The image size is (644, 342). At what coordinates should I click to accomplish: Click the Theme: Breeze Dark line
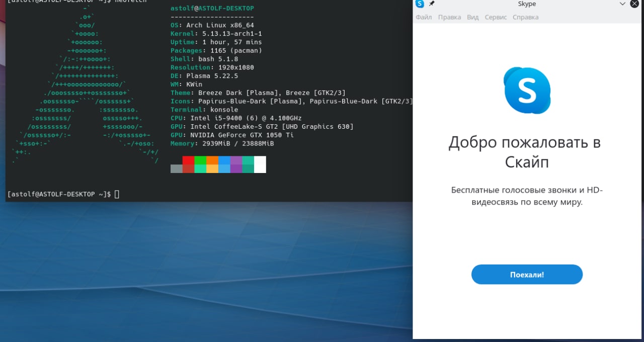tap(258, 93)
